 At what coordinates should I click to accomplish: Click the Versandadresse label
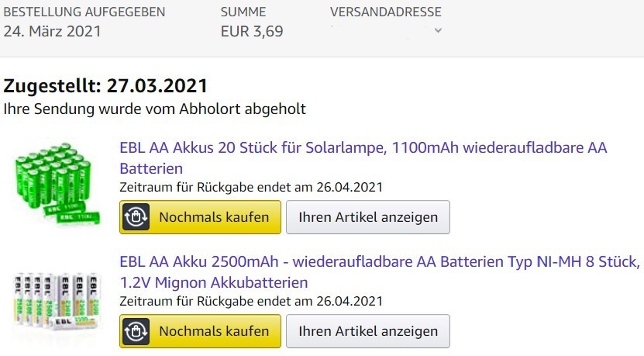pyautogui.click(x=385, y=12)
